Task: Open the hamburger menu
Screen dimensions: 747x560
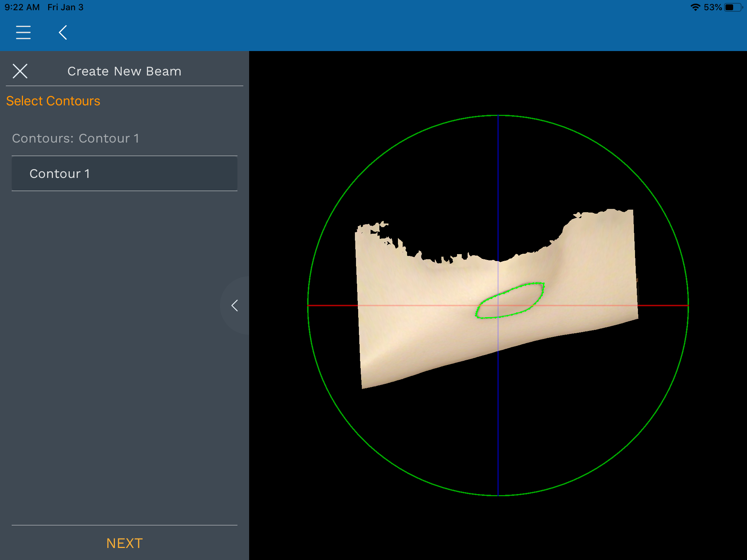Action: tap(23, 32)
